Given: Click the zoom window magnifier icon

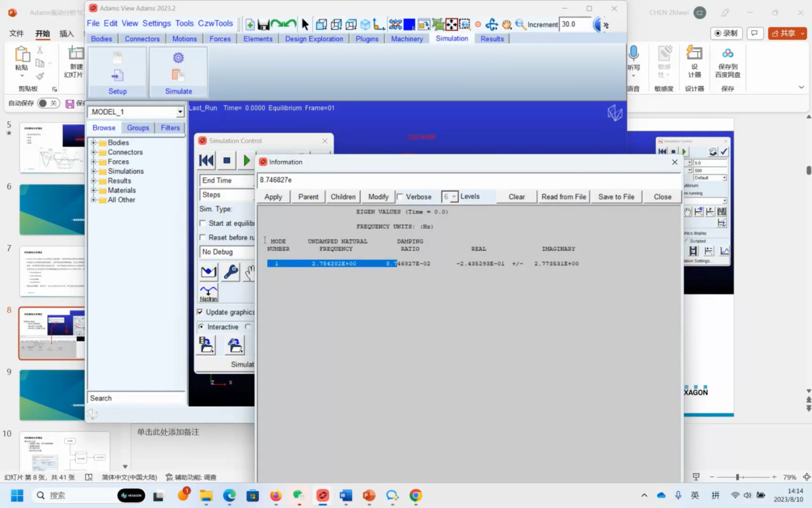Looking at the screenshot, I should (x=465, y=24).
